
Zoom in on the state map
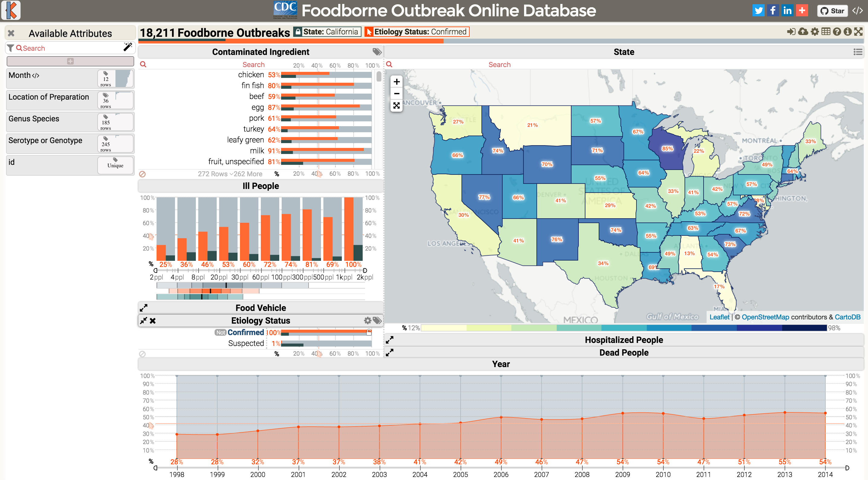click(x=397, y=82)
